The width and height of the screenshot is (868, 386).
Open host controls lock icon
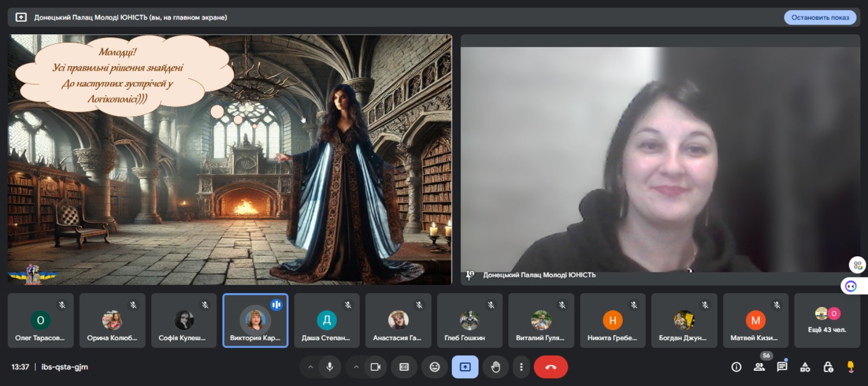(x=828, y=367)
